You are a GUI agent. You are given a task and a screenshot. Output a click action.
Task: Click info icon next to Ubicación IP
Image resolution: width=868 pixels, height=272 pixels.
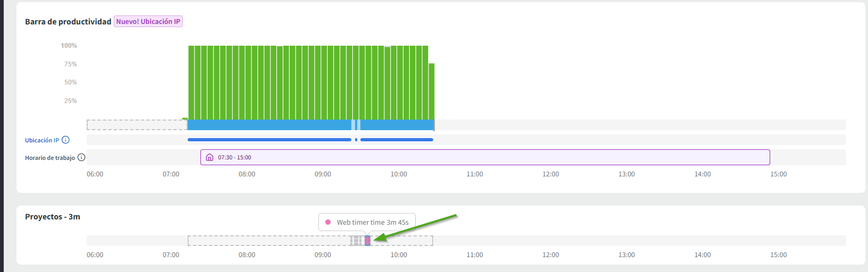[x=65, y=140]
